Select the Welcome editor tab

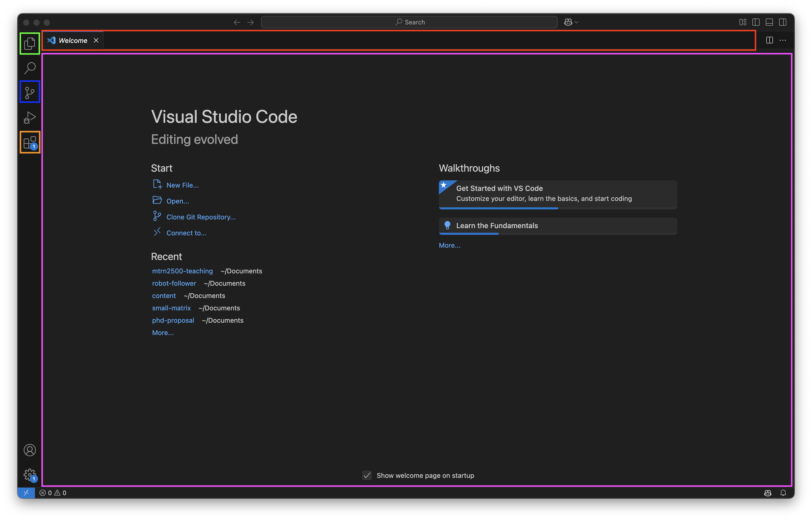tap(72, 41)
